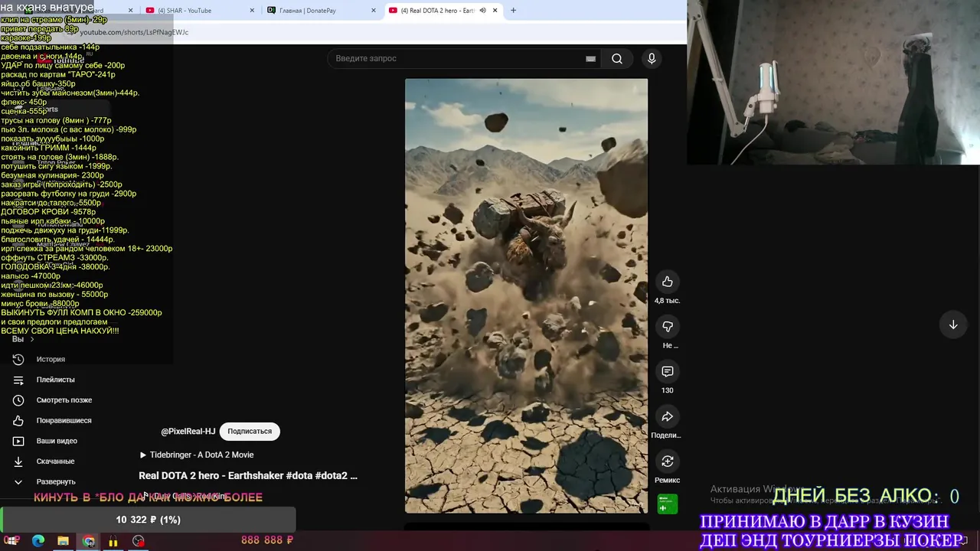Open Понравившиеся in sidebar
Screen dimensions: 980x551
(64, 420)
